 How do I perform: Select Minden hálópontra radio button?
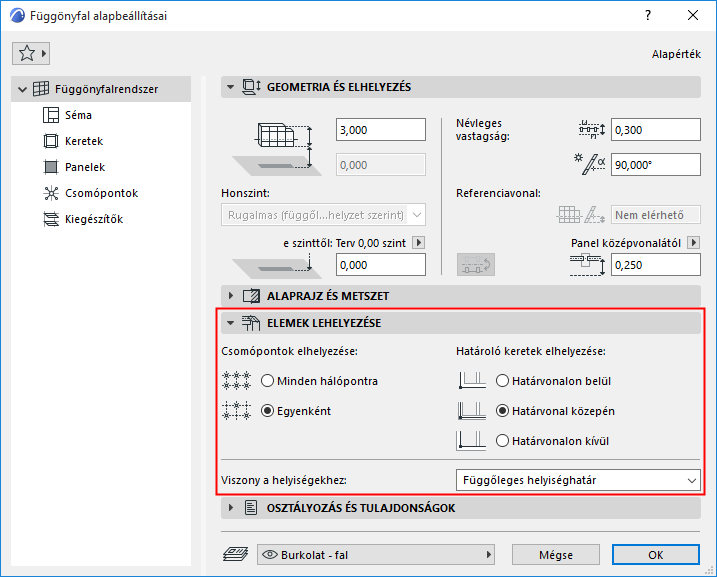click(x=268, y=381)
